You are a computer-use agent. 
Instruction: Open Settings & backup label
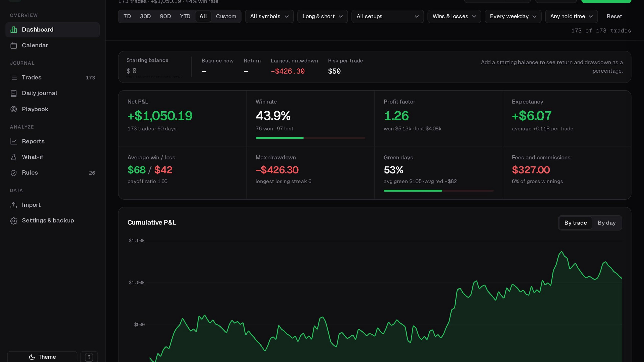[48, 220]
